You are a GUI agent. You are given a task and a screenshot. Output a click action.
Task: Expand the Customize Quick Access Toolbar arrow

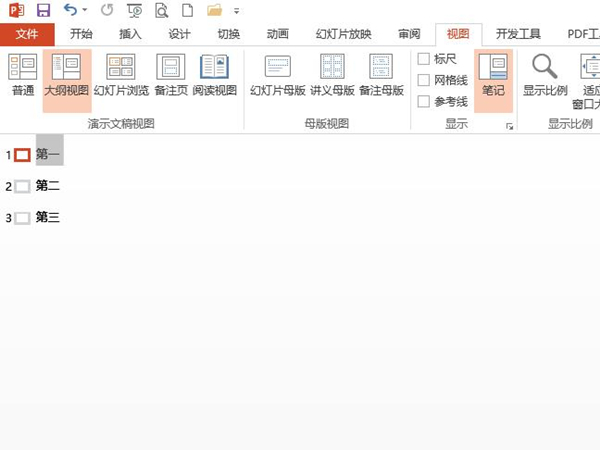coord(237,12)
